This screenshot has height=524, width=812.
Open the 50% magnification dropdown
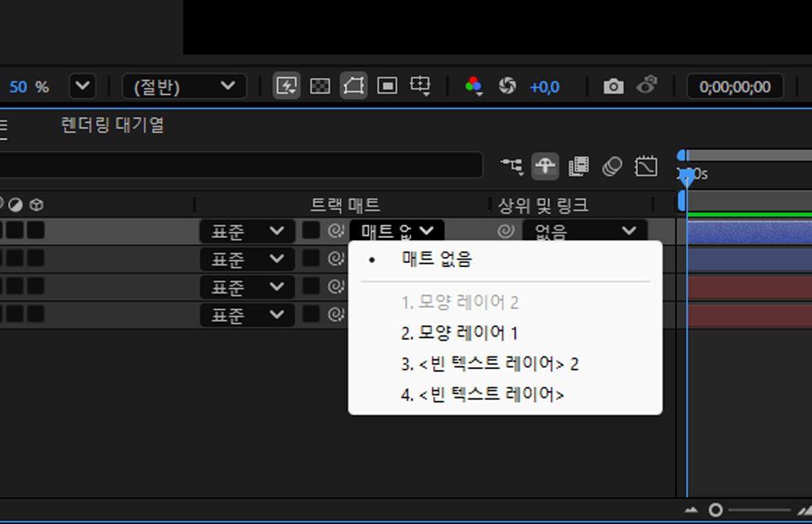tap(81, 86)
